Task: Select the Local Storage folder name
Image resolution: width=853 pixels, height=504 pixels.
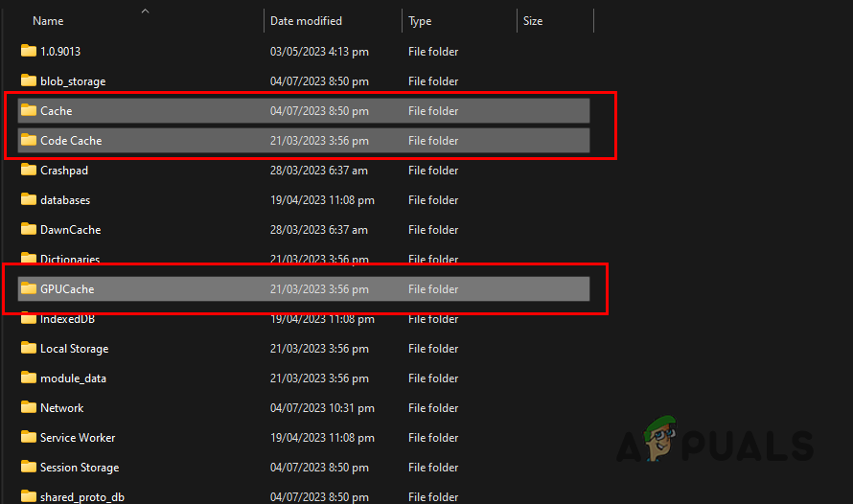Action: (75, 349)
